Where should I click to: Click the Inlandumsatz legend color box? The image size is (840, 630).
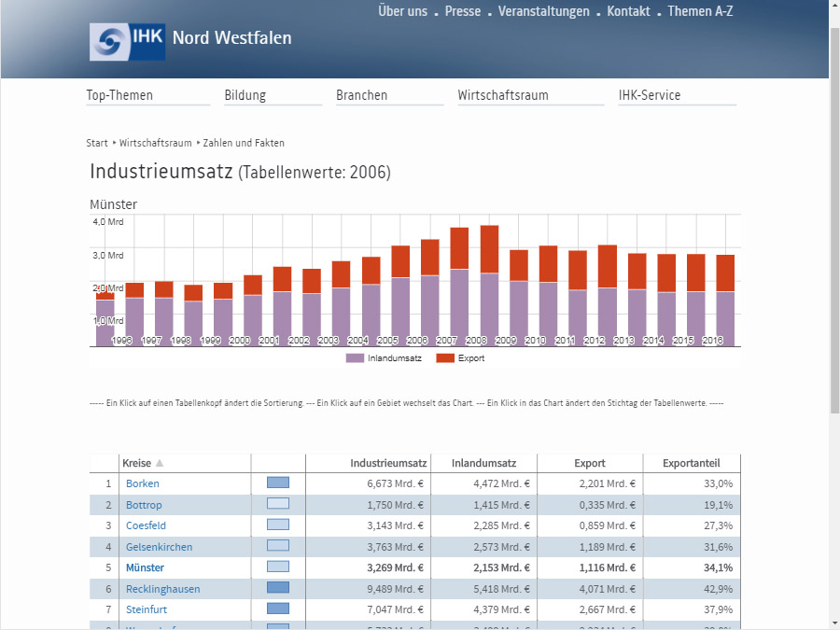(x=355, y=357)
